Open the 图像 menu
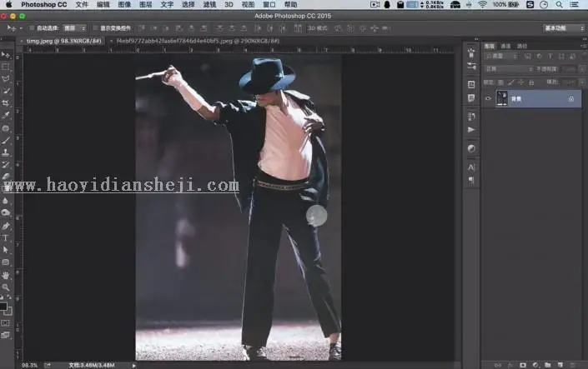The height and width of the screenshot is (369, 588). coord(124,4)
